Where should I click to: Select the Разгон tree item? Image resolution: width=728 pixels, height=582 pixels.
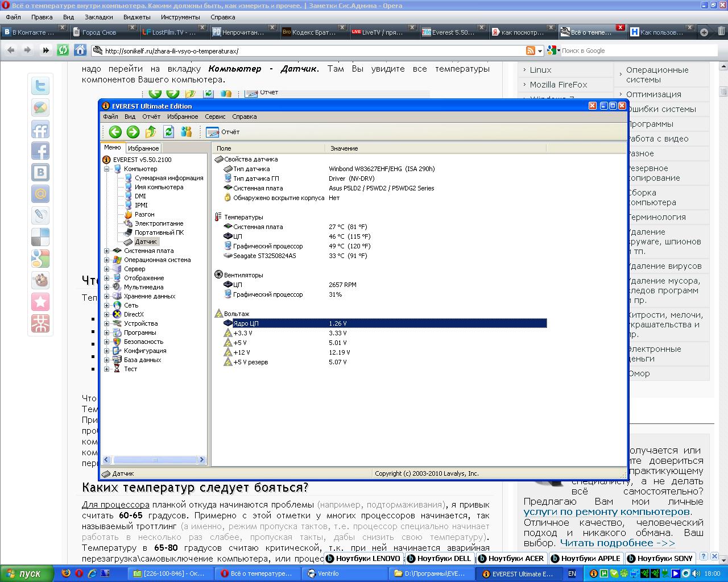144,214
